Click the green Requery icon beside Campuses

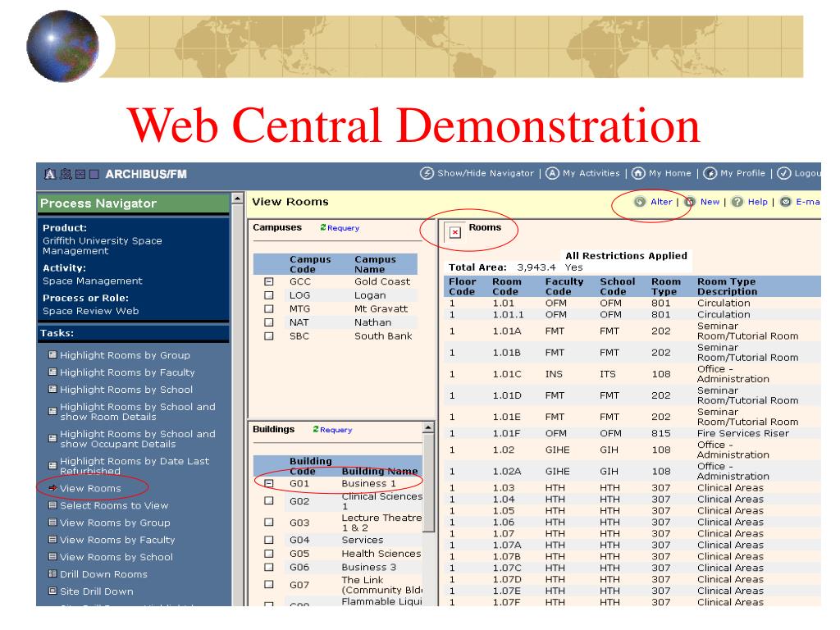323,228
